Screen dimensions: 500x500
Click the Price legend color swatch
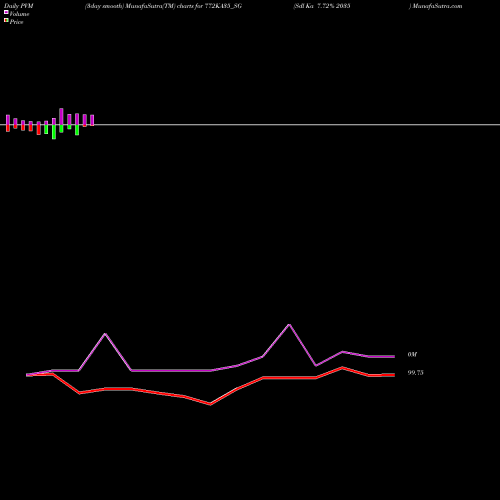[x=6, y=20]
